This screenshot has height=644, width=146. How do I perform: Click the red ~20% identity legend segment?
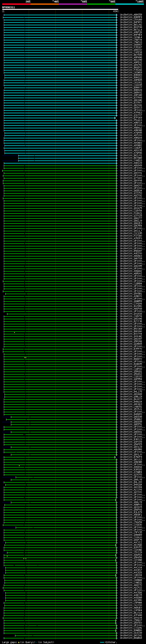tap(16, 4)
